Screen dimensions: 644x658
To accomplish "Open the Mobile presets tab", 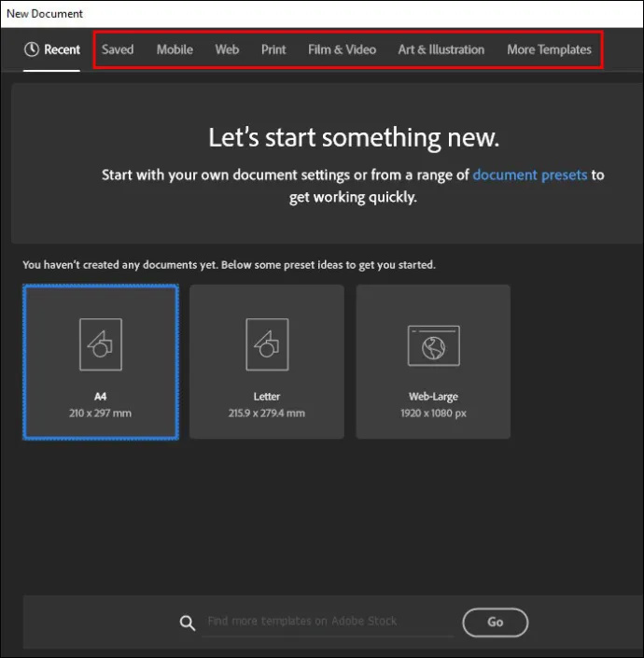I will click(175, 49).
